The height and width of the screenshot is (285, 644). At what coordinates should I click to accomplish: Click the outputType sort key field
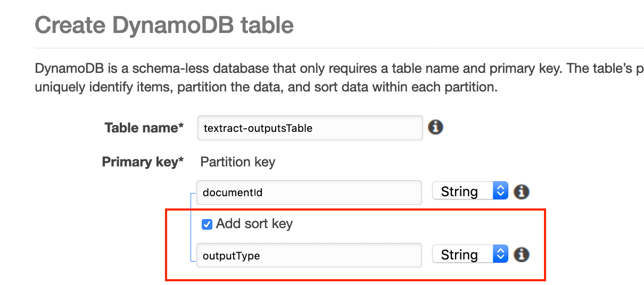pos(309,256)
